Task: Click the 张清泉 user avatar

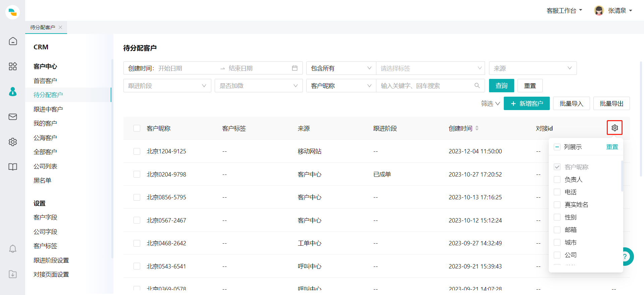Action: click(599, 10)
